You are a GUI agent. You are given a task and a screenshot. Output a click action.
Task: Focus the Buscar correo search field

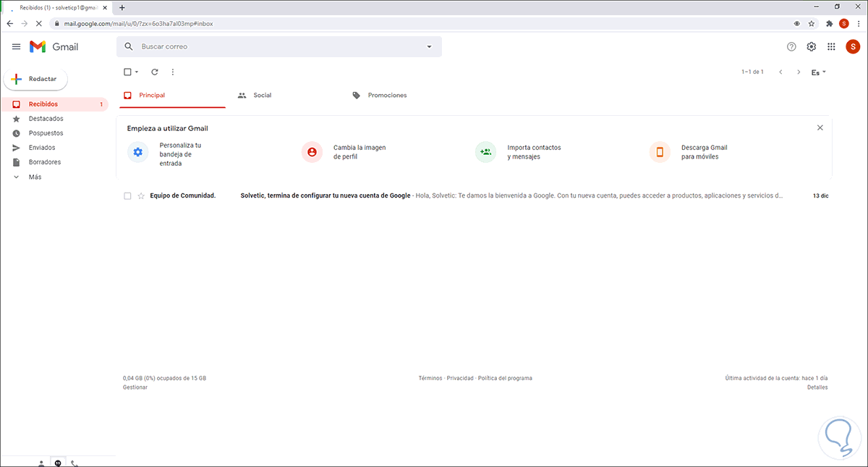(x=279, y=46)
